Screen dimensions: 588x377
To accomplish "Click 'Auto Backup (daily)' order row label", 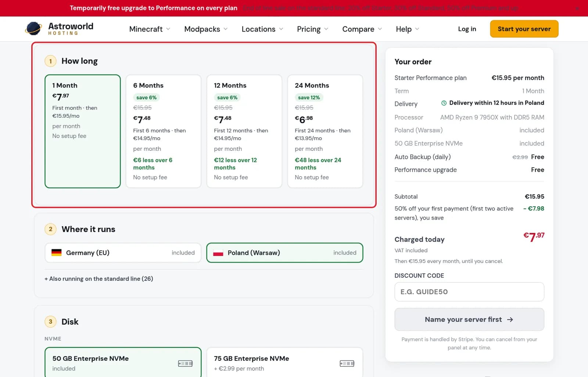I will pos(423,157).
